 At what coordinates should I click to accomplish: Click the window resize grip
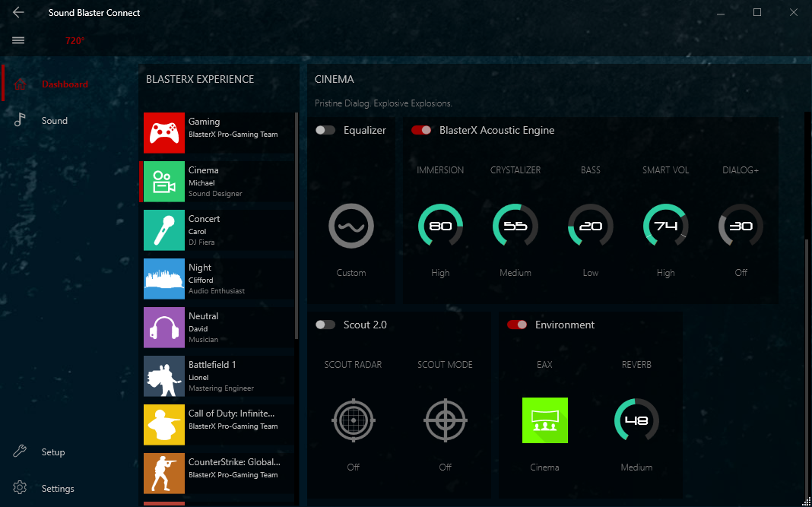pos(807,502)
